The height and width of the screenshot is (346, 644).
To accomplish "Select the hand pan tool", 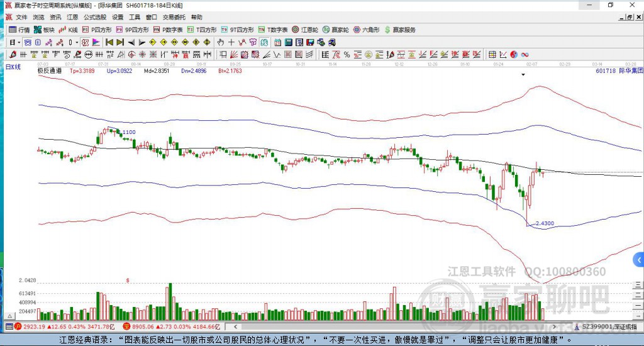I will [221, 42].
